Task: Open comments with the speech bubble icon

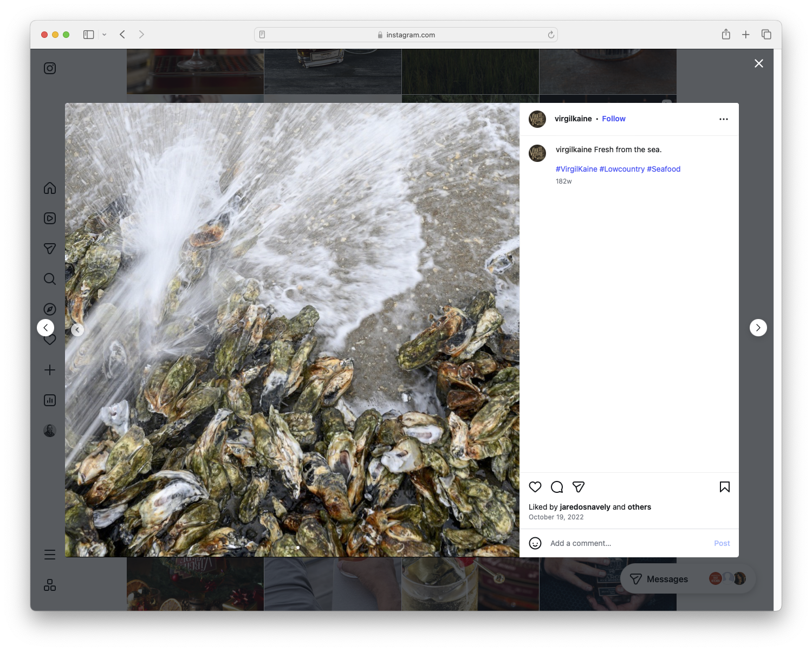Action: (557, 487)
